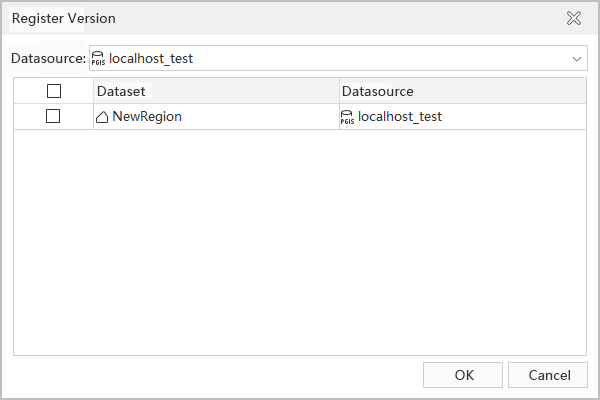Click the Datasource column header
This screenshot has height=400, width=600.
462,91
